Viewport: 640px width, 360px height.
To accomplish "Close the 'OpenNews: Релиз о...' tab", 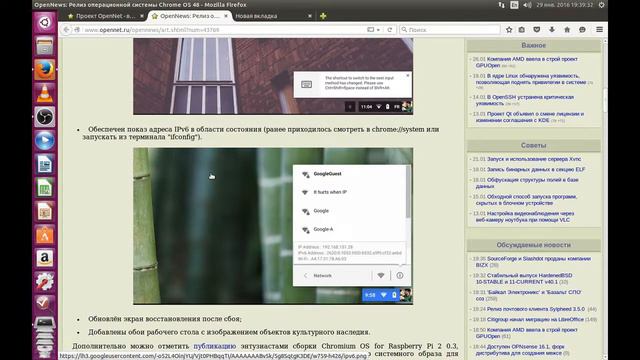I will pyautogui.click(x=226, y=16).
